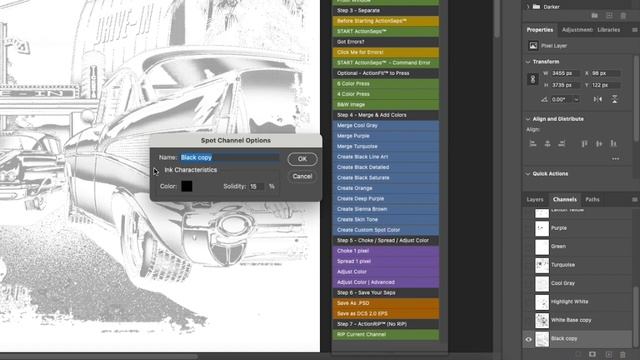Image resolution: width=640 pixels, height=360 pixels.
Task: Hide the Black copy channel eye
Action: [x=529, y=339]
